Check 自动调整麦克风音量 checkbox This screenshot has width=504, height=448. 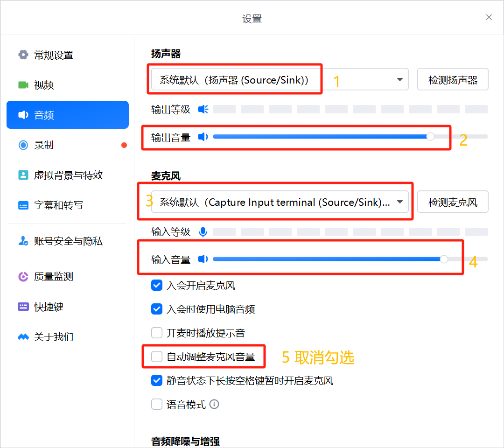157,357
